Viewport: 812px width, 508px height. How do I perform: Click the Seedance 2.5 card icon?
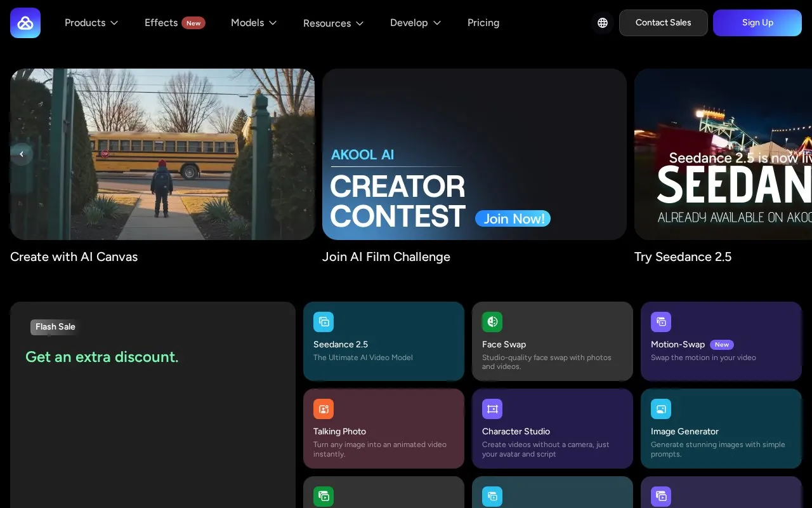point(324,322)
